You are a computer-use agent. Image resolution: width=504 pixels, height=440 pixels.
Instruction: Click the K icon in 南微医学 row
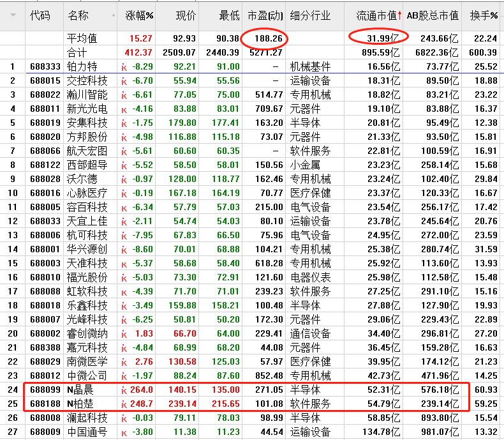coord(124,363)
